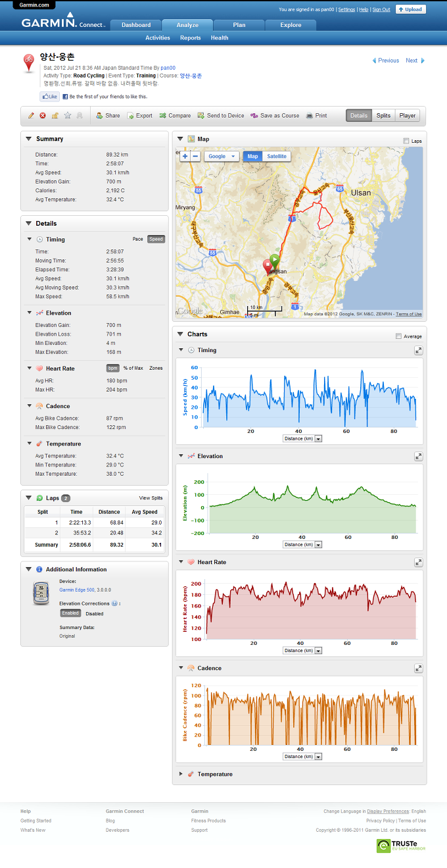Screen dimensions: 447x868
Task: Select bpm heart rate display
Action: pos(112,368)
